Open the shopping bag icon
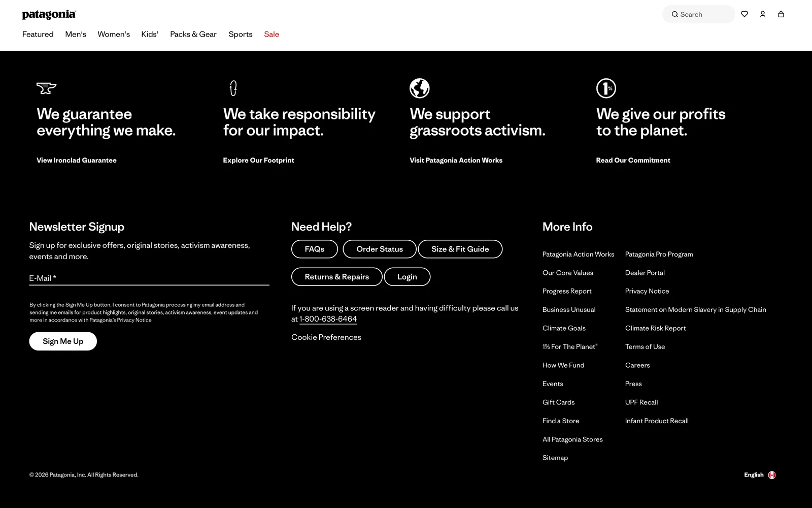The image size is (812, 508). point(781,14)
